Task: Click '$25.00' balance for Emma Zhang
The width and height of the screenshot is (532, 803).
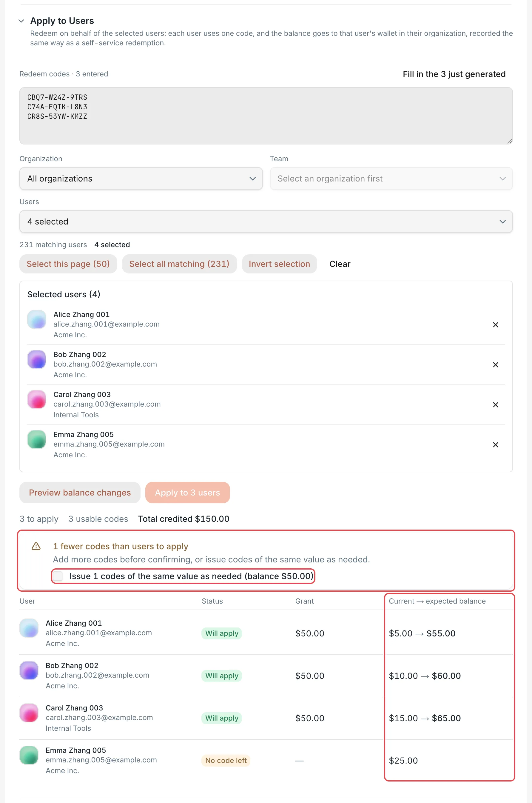Action: coord(403,761)
